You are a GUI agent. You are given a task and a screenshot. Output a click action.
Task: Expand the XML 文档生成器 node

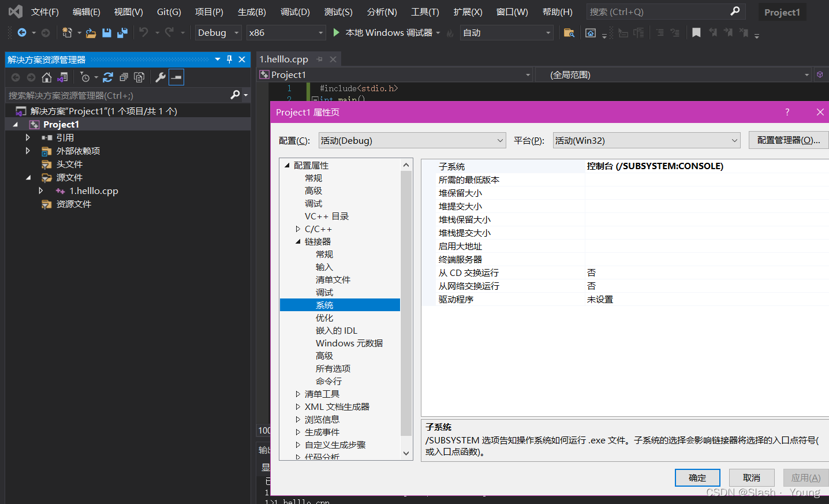click(x=298, y=407)
